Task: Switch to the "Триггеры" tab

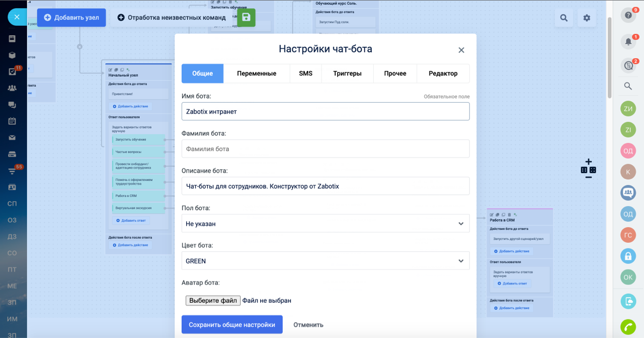Action: tap(347, 74)
